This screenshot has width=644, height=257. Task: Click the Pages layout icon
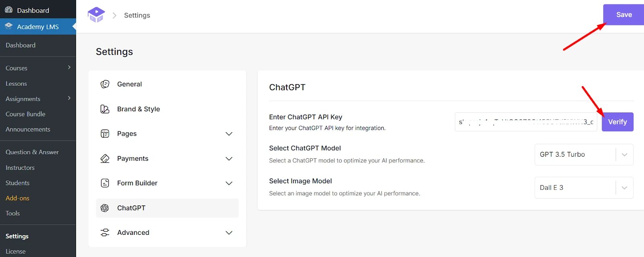tap(105, 134)
